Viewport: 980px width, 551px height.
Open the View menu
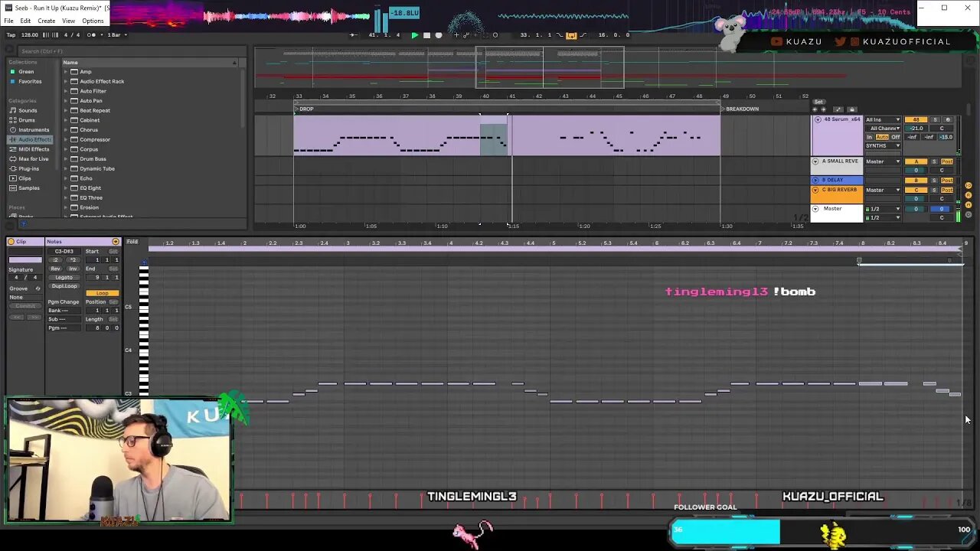tap(68, 21)
